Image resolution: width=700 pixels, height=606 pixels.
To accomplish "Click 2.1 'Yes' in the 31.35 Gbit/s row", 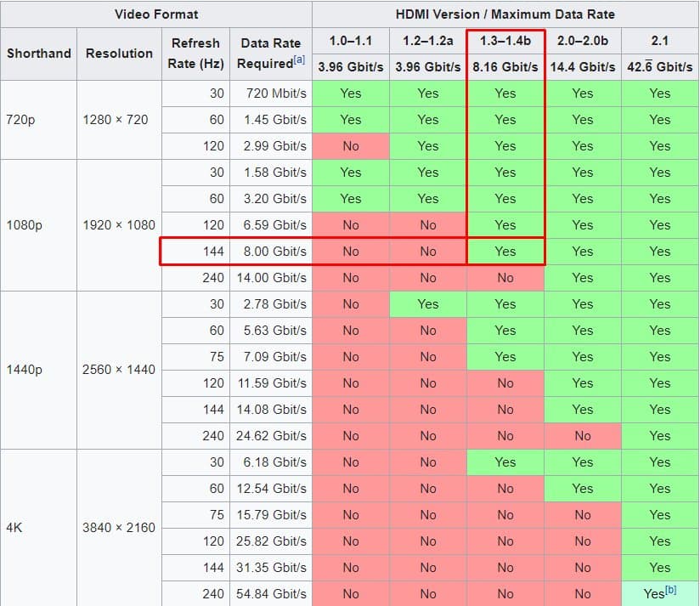I will click(x=660, y=568).
